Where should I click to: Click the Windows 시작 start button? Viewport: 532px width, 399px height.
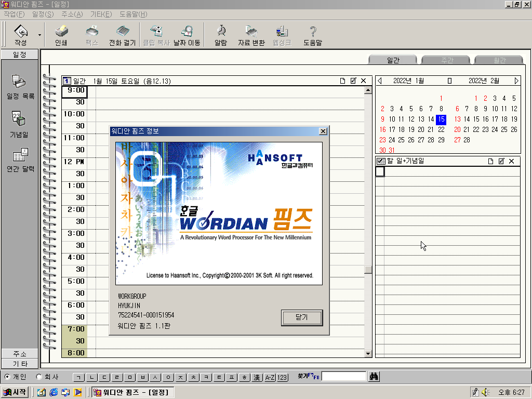[x=15, y=393]
